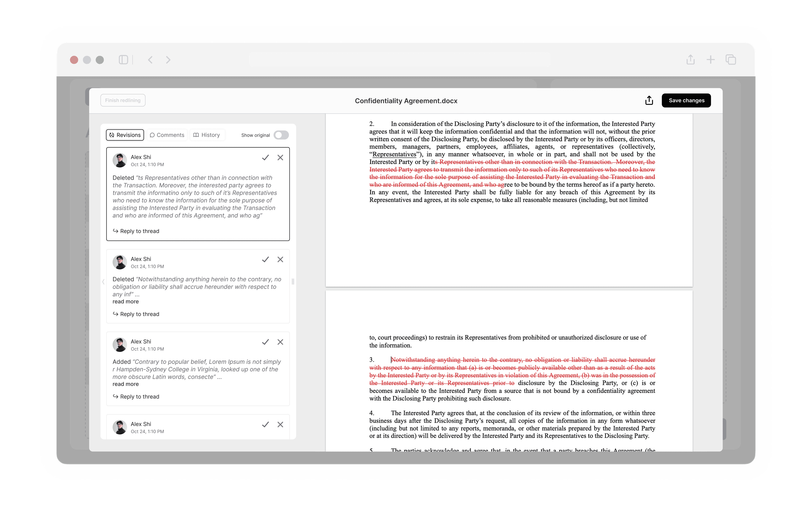Accept the first deletion revision checkmark

tap(265, 158)
